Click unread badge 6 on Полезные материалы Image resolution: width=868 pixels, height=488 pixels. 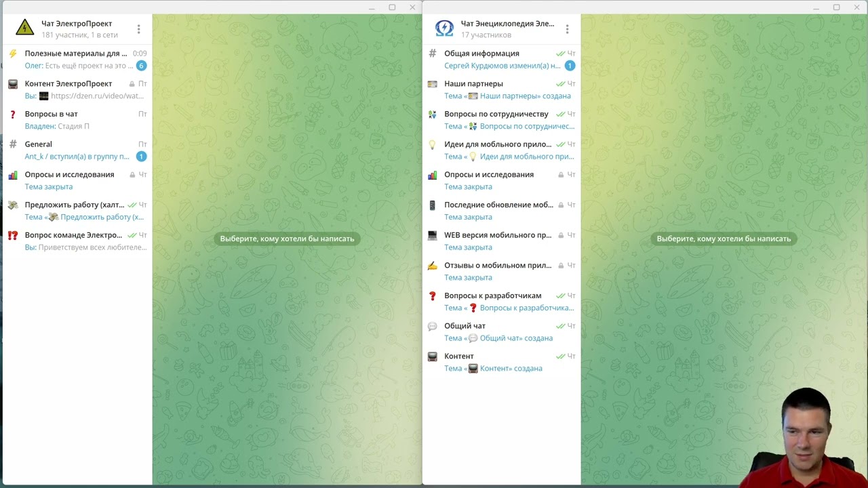tap(141, 66)
